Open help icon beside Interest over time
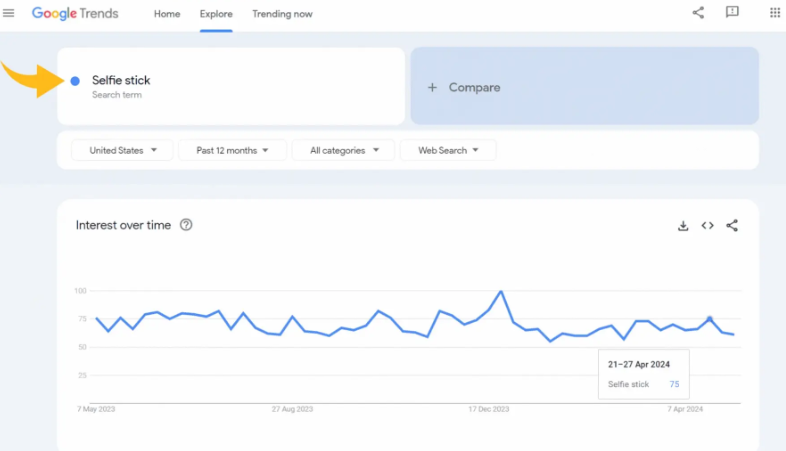Screen dimensions: 786x451 (x=186, y=225)
